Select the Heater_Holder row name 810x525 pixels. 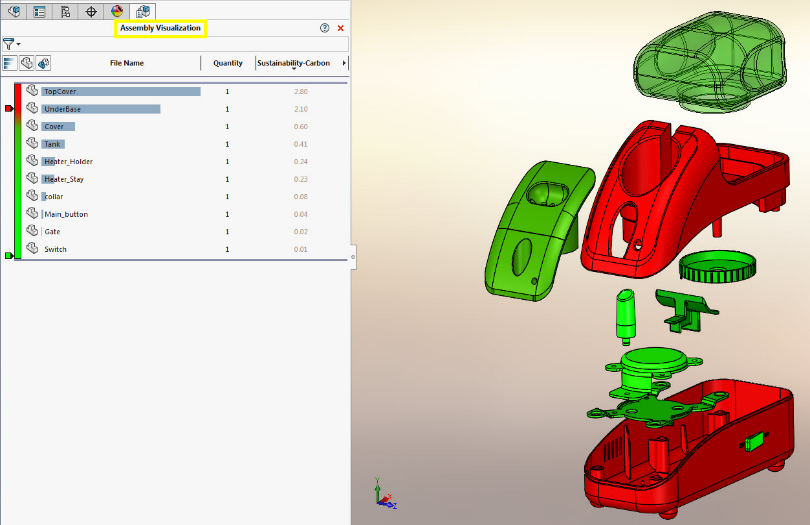click(x=68, y=162)
